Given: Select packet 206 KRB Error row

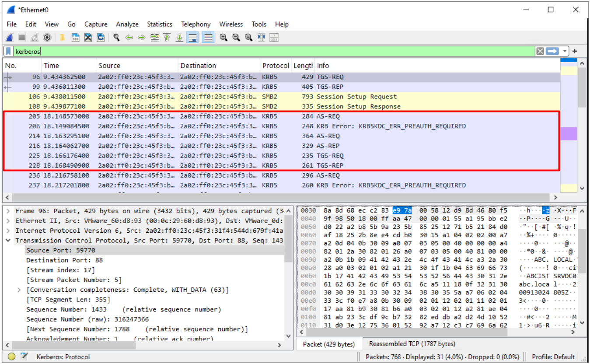Looking at the screenshot, I should pyautogui.click(x=281, y=126).
